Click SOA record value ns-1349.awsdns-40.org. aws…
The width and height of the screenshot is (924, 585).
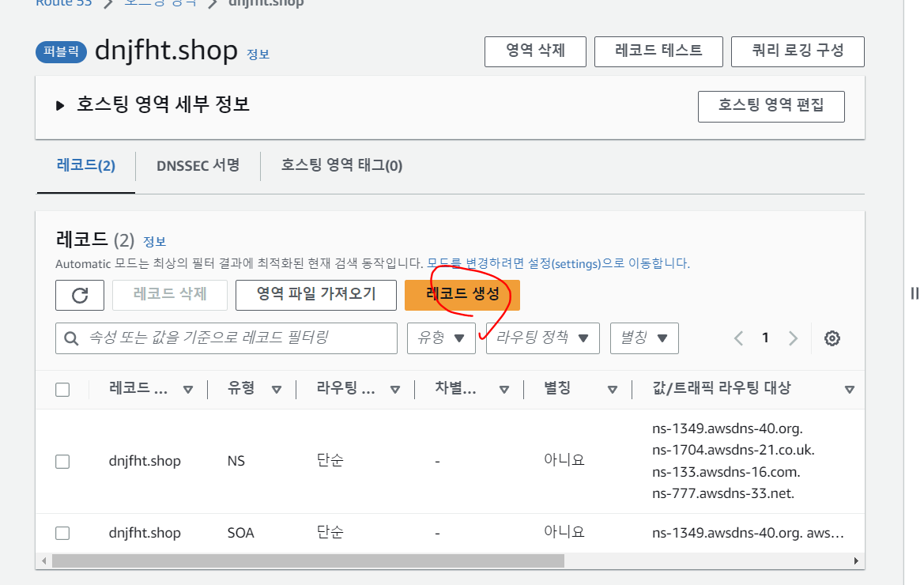coord(749,533)
